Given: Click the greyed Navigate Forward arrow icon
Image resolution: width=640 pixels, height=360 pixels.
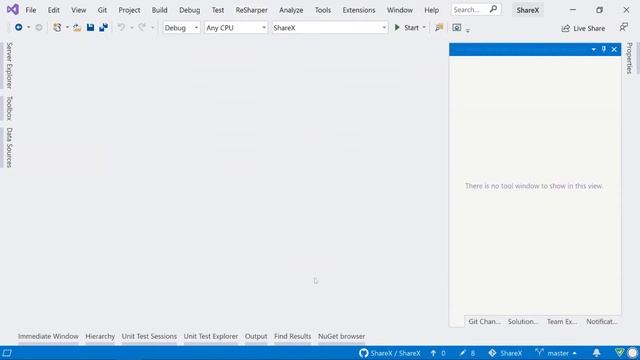Looking at the screenshot, I should pos(39,27).
